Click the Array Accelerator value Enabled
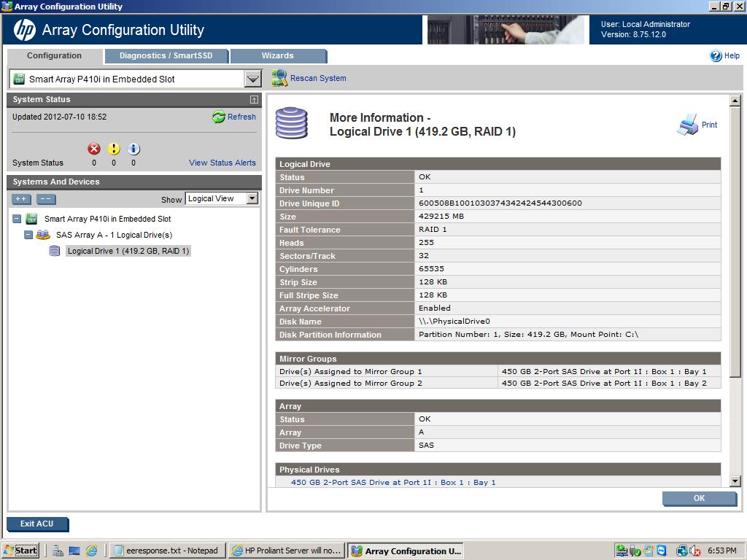This screenshot has height=560, width=747. (435, 308)
